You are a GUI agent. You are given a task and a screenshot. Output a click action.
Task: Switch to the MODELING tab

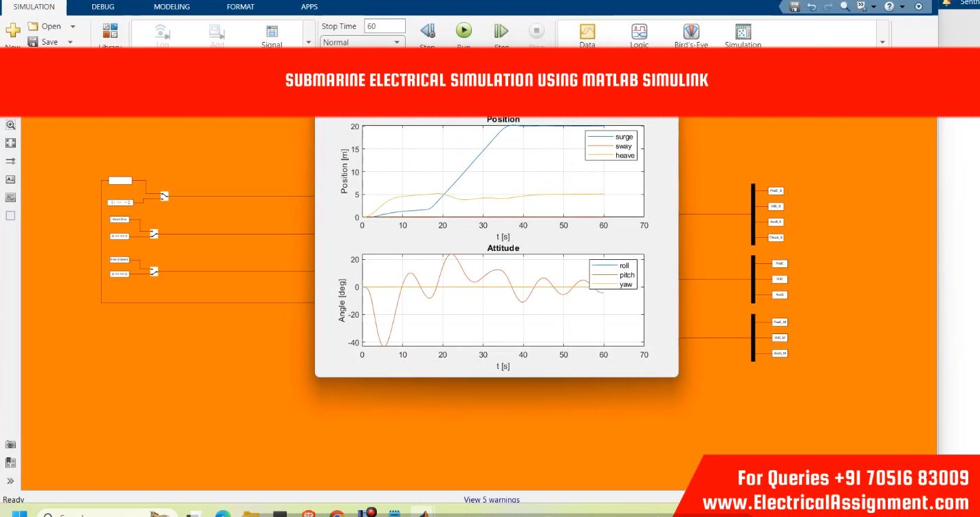click(x=169, y=7)
